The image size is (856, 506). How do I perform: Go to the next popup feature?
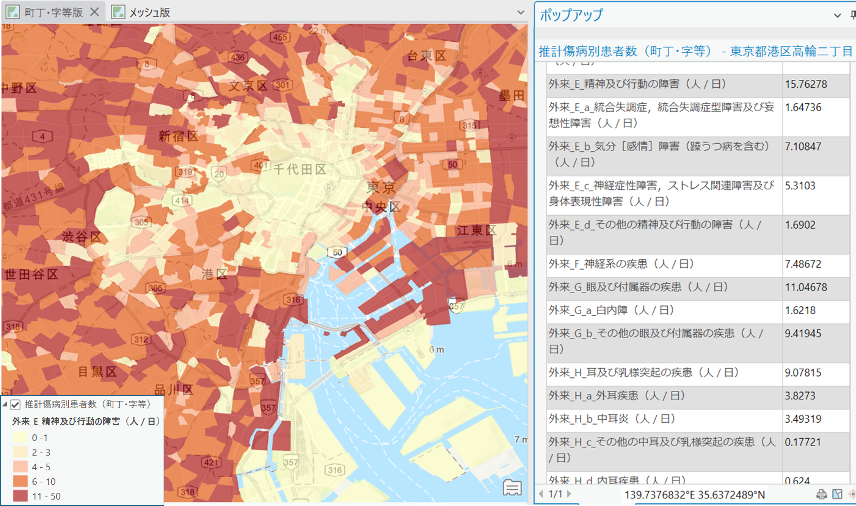tap(570, 494)
